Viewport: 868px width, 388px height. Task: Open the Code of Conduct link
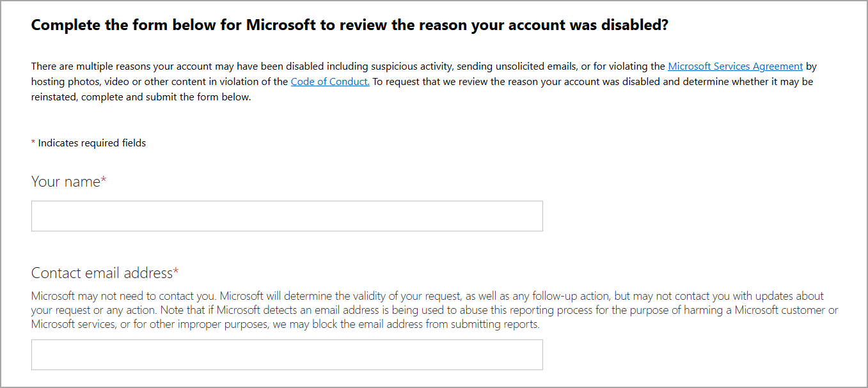pos(330,82)
